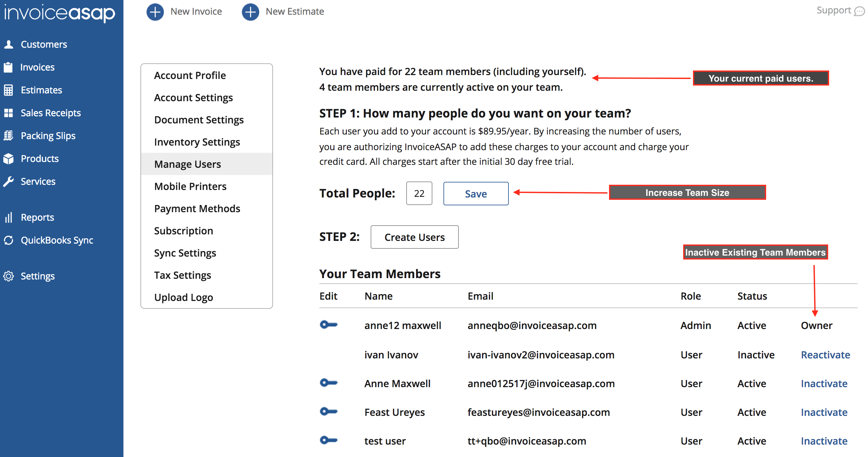Click edit key icon for anne12 maxwell
The width and height of the screenshot is (868, 457).
point(329,325)
